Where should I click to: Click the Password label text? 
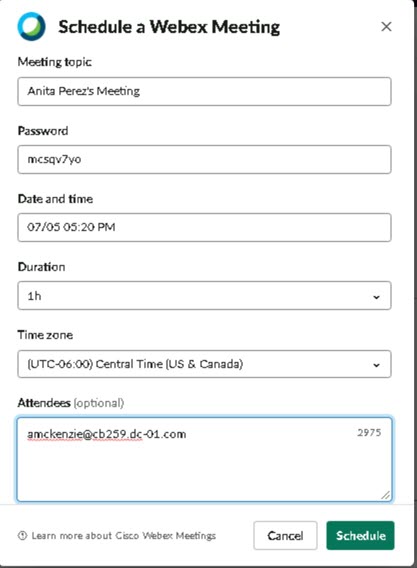(43, 130)
